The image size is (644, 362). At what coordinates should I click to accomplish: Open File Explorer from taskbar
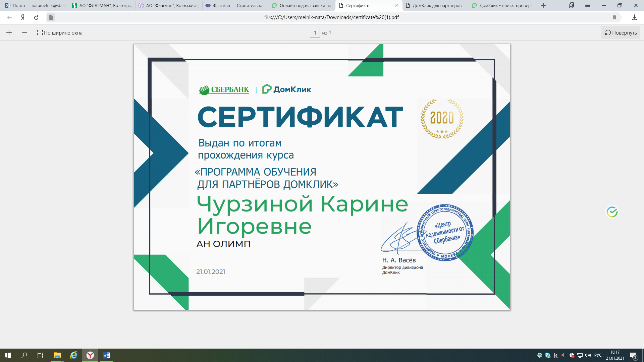click(57, 355)
